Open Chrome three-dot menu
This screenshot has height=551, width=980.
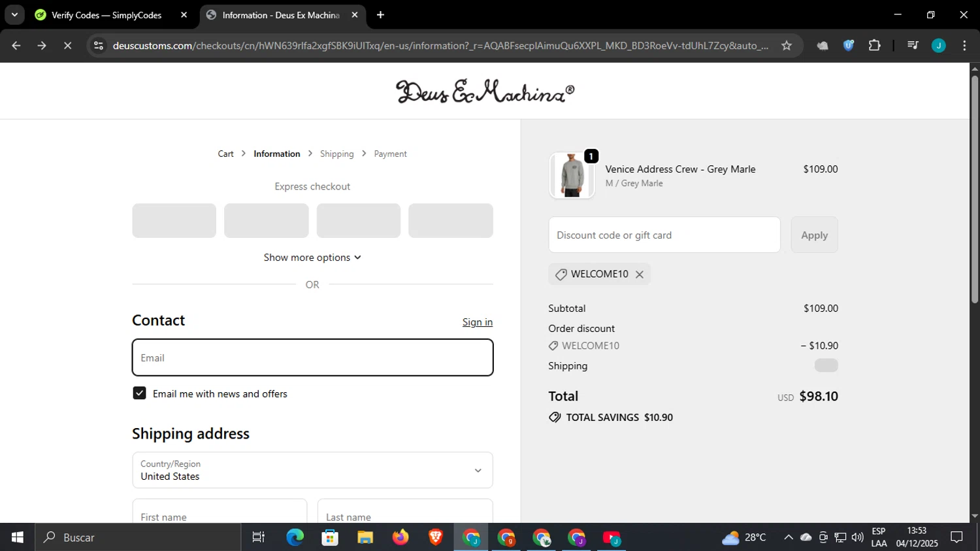tap(964, 46)
